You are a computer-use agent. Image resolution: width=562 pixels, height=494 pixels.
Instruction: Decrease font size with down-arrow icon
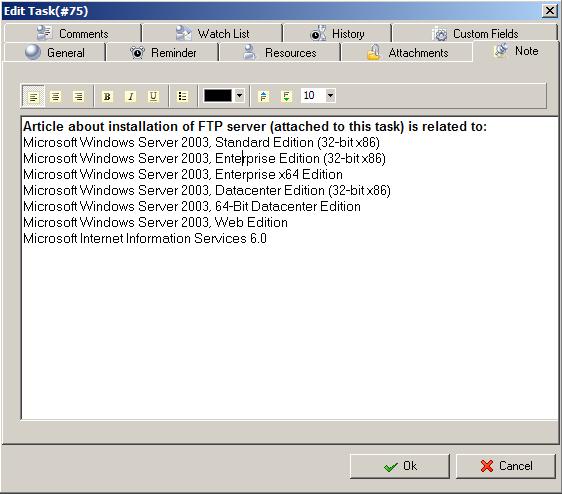click(x=286, y=96)
